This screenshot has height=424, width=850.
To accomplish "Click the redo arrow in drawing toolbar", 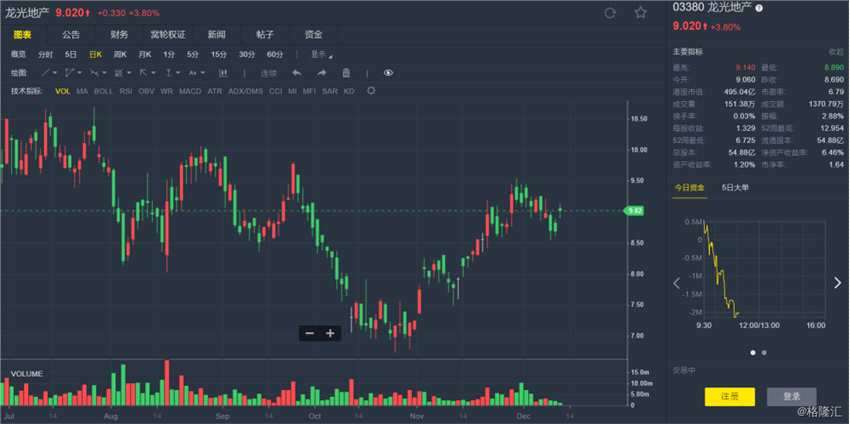I will click(x=321, y=73).
